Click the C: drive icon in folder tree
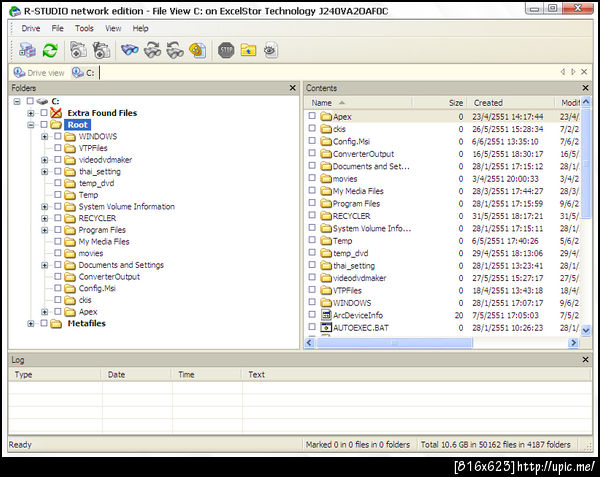Screen dimensions: 600x477 (x=42, y=101)
